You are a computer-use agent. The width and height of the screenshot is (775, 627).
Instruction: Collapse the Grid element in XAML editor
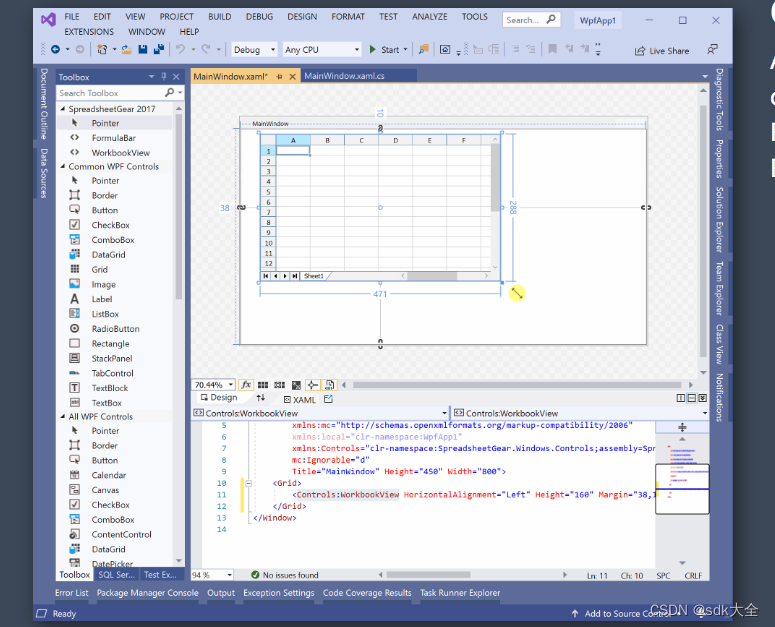[249, 483]
